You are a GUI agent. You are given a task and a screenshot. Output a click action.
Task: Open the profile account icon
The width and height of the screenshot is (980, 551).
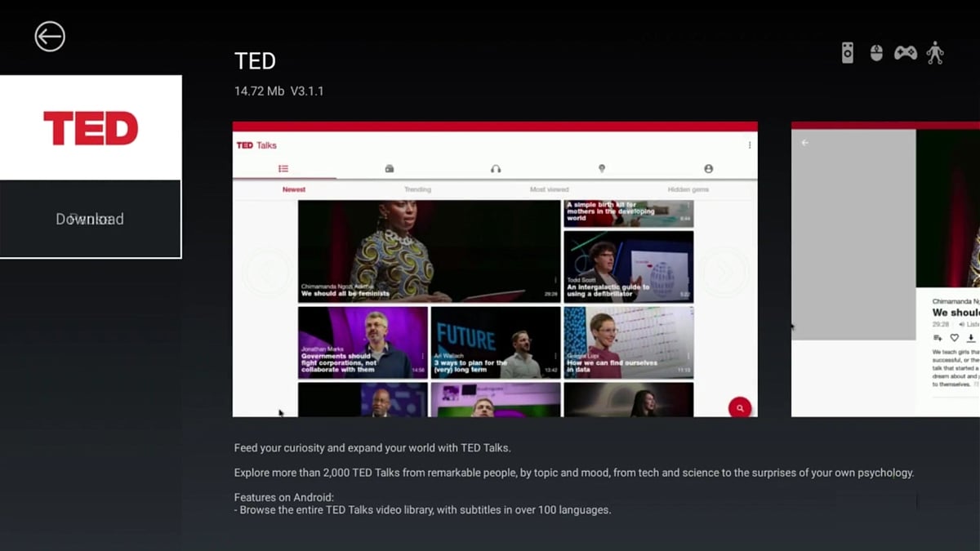point(709,168)
